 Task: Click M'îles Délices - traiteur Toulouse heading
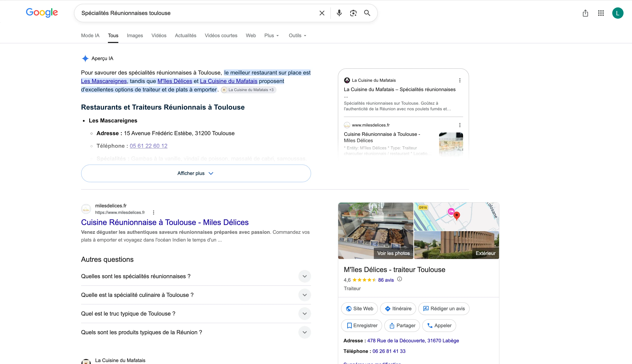(x=394, y=270)
